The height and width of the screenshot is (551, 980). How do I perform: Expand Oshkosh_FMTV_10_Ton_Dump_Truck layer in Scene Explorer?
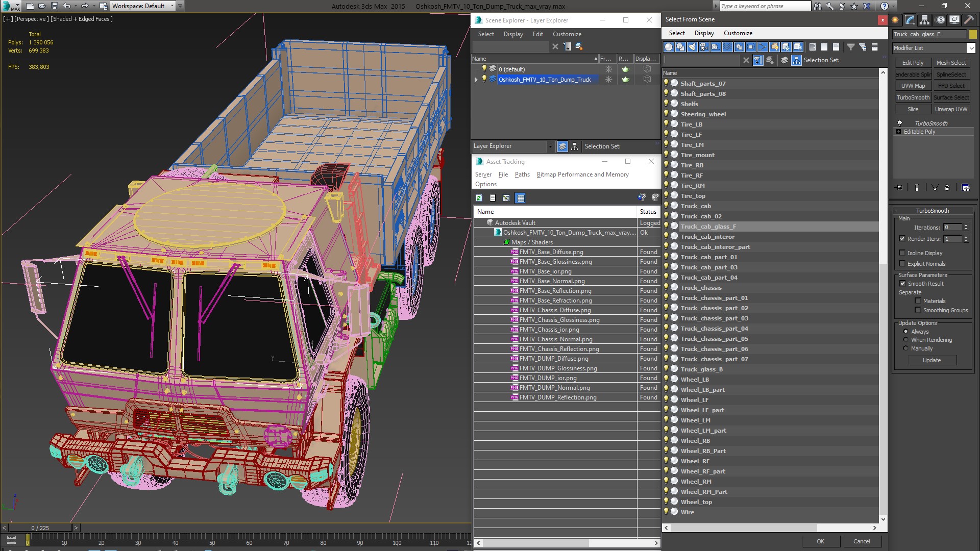476,80
